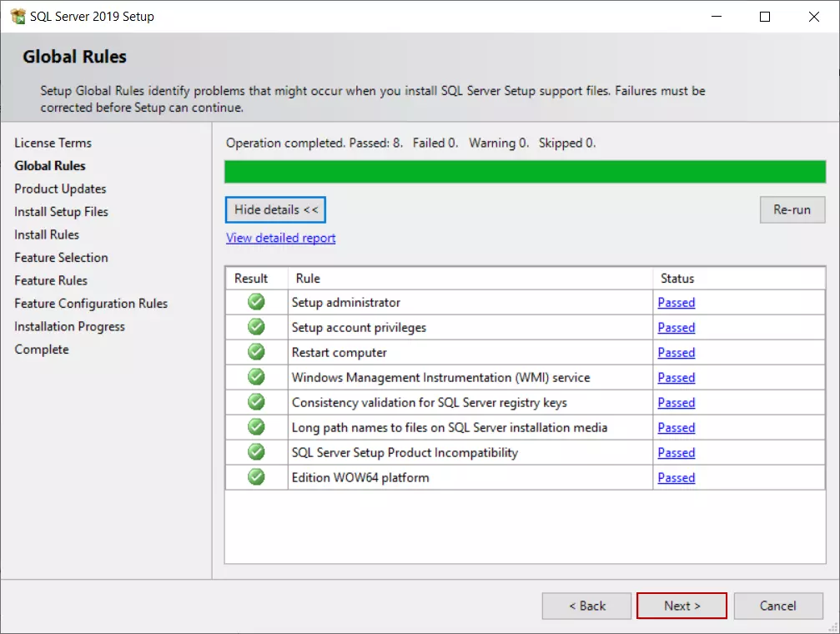Click the 'Operation completed. Passed: 8.' status text

pyautogui.click(x=314, y=143)
